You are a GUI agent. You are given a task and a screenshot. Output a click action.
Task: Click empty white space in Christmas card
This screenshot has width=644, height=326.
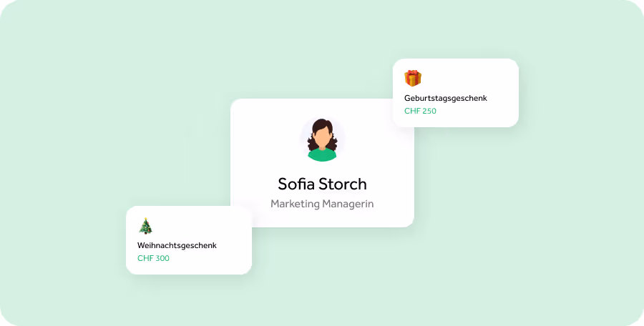(x=205, y=225)
